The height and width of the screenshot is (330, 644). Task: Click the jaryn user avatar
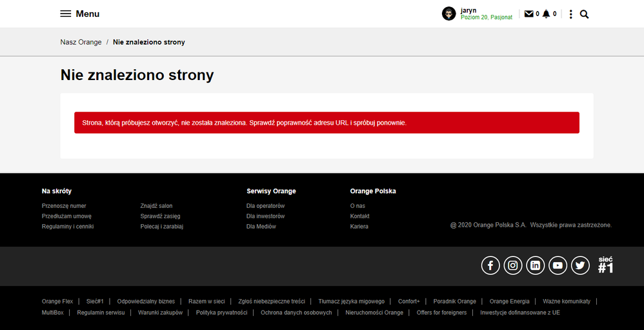(448, 14)
